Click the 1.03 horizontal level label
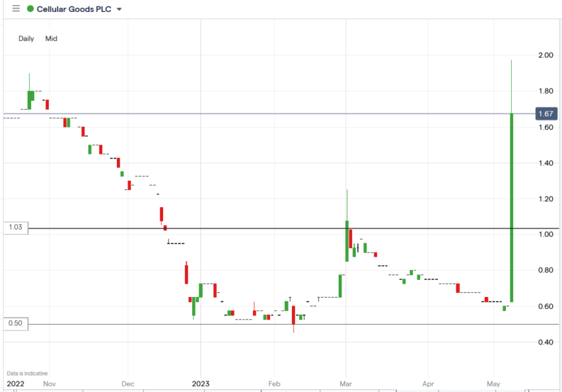This screenshot has width=562, height=392. point(16,228)
